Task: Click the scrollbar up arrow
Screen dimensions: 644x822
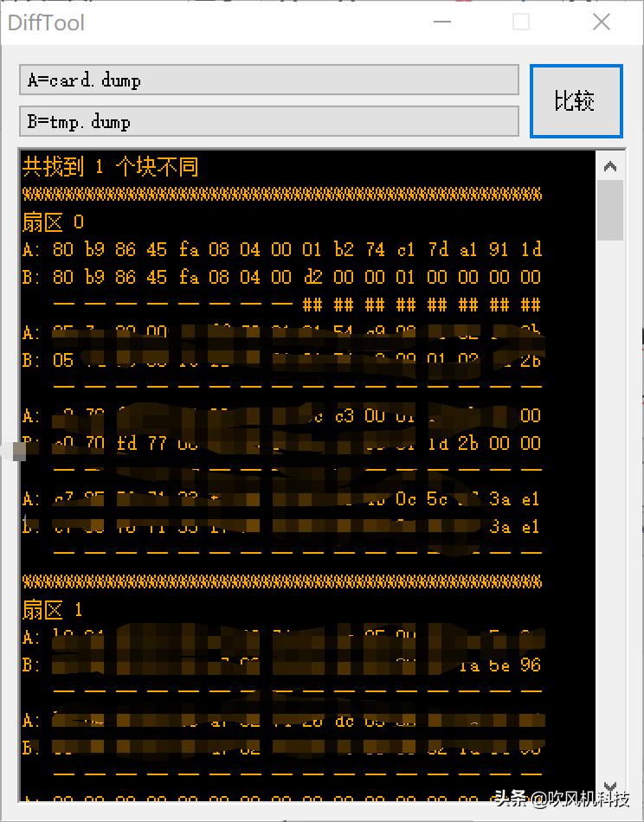Action: click(610, 167)
